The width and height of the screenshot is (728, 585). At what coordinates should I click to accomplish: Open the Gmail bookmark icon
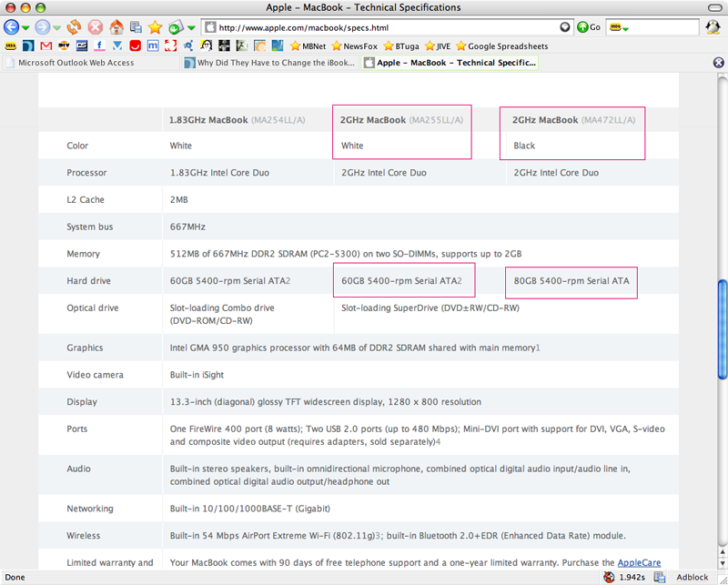[x=45, y=46]
